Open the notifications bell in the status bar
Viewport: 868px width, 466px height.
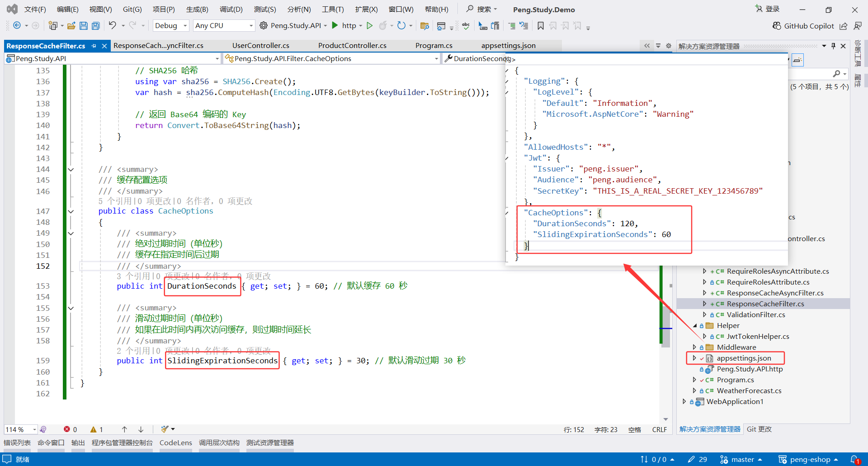click(855, 460)
